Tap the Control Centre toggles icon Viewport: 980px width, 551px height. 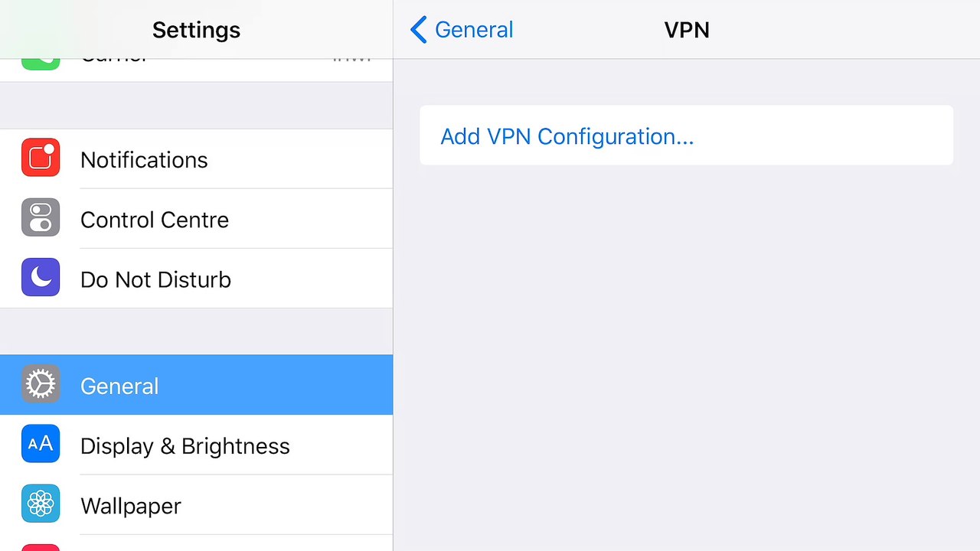coord(41,218)
